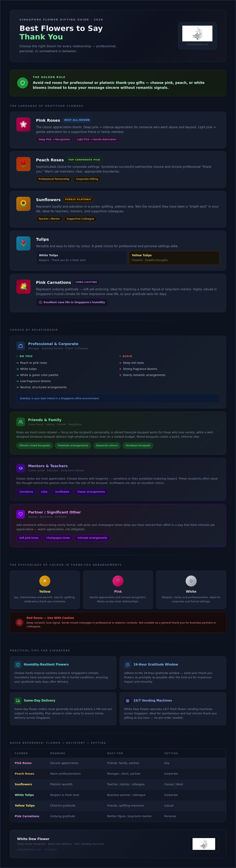Click the red warning icon in Red Roses caution
Viewport: 236px width, 868px height.
[x=19, y=622]
